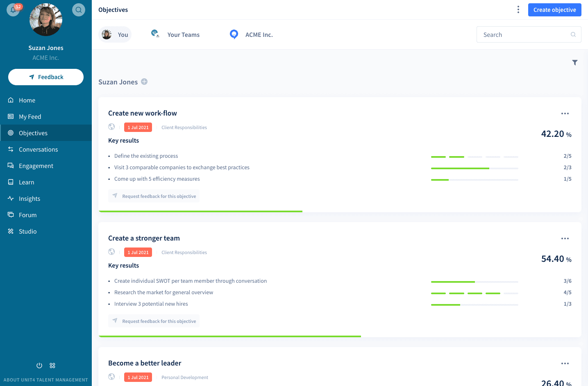The image size is (588, 386).
Task: Open the Engagement section
Action: coord(36,166)
